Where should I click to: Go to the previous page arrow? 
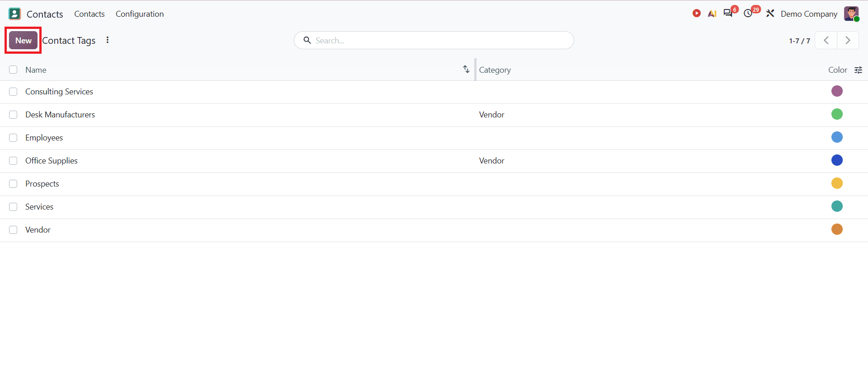coord(826,40)
